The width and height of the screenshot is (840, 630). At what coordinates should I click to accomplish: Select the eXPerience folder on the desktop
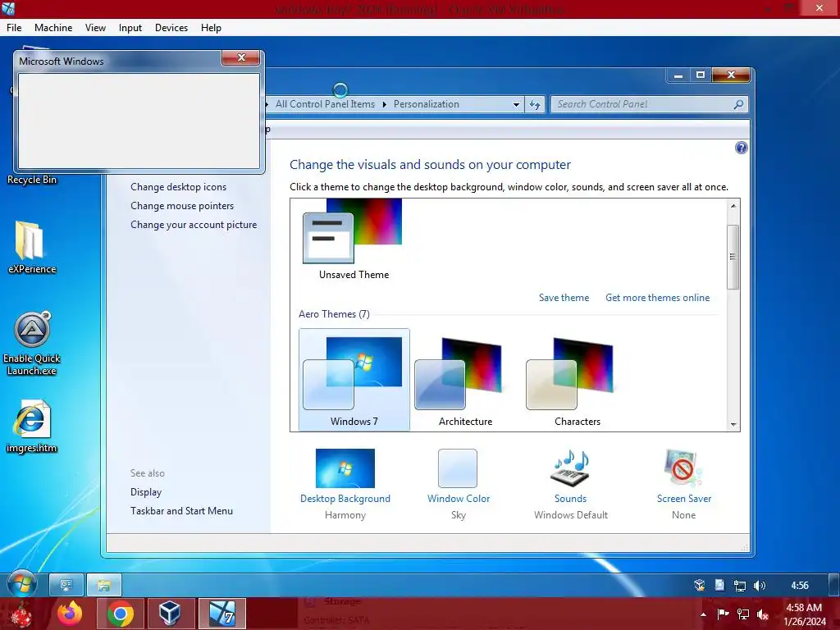coord(31,247)
